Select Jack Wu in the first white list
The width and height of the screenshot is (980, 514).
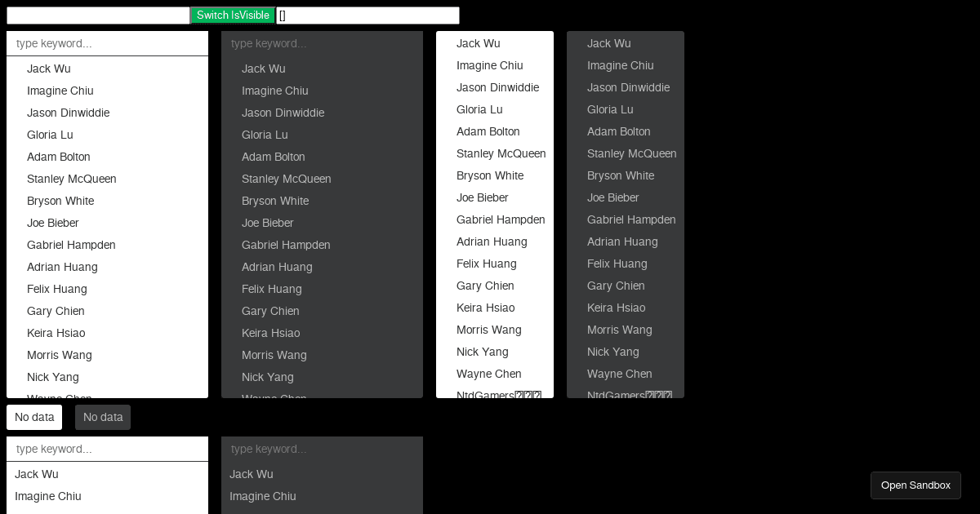49,69
